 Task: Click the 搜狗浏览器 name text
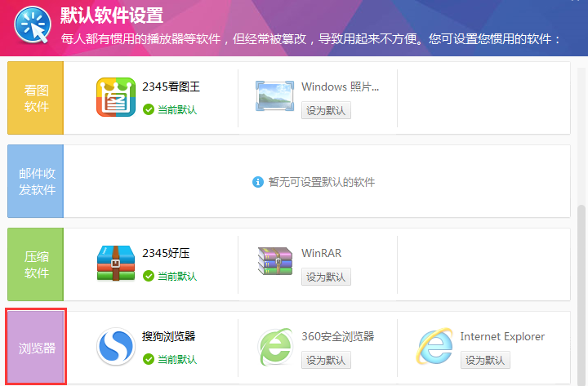169,336
